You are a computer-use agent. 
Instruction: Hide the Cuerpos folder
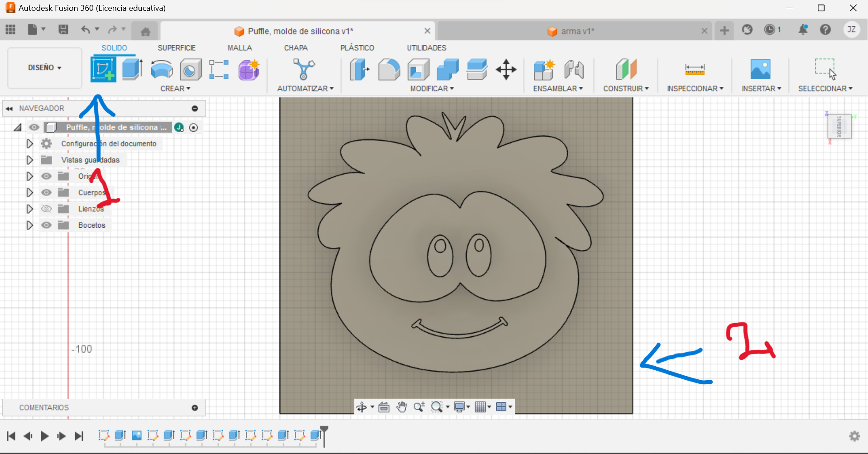pos(46,192)
